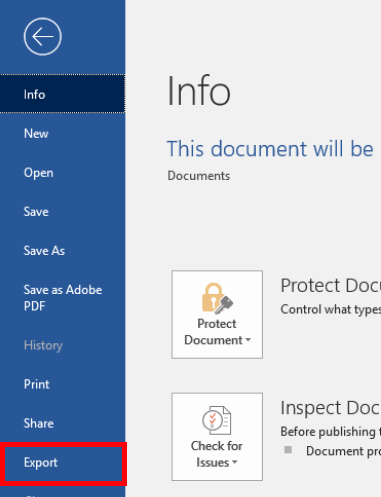Expand the Protect Document dropdown arrow
381x497 pixels.
click(x=248, y=340)
